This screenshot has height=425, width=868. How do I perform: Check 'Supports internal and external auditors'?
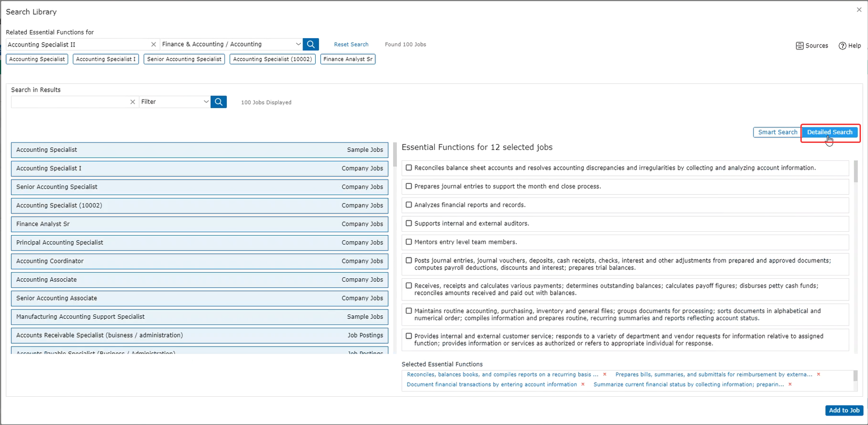click(409, 223)
